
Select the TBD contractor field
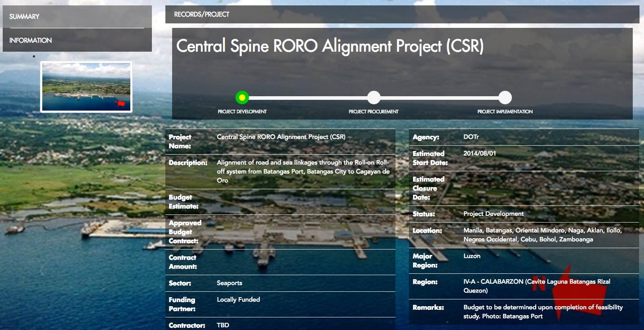tap(223, 325)
